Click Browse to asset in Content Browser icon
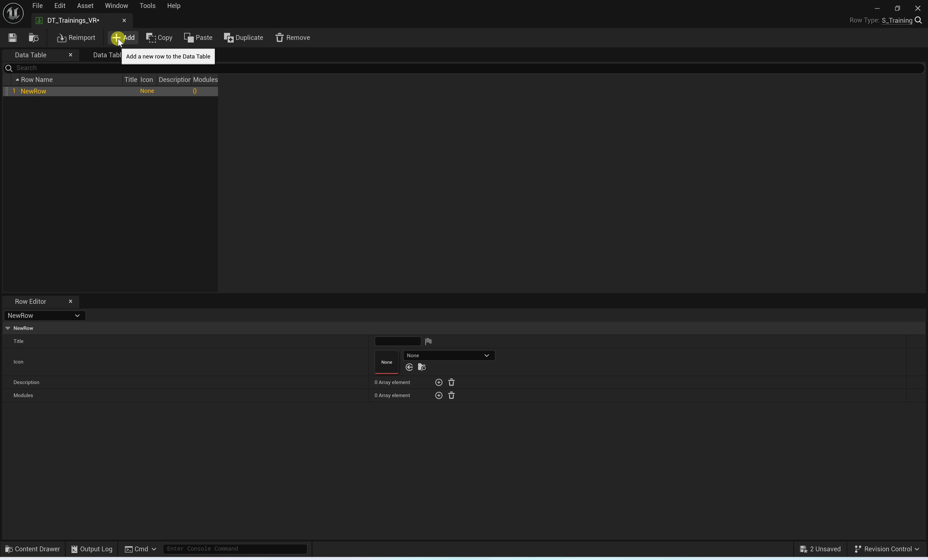928x560 pixels. 34,38
